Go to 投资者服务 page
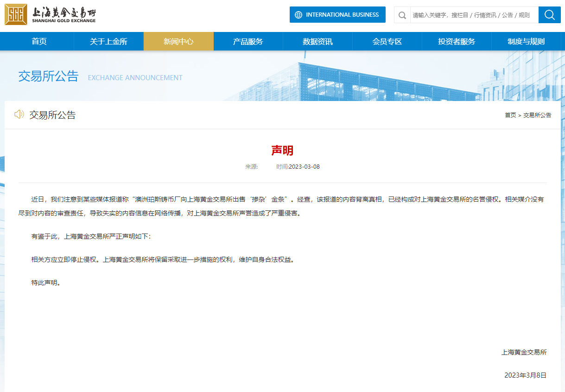The image size is (565, 392). coord(457,42)
